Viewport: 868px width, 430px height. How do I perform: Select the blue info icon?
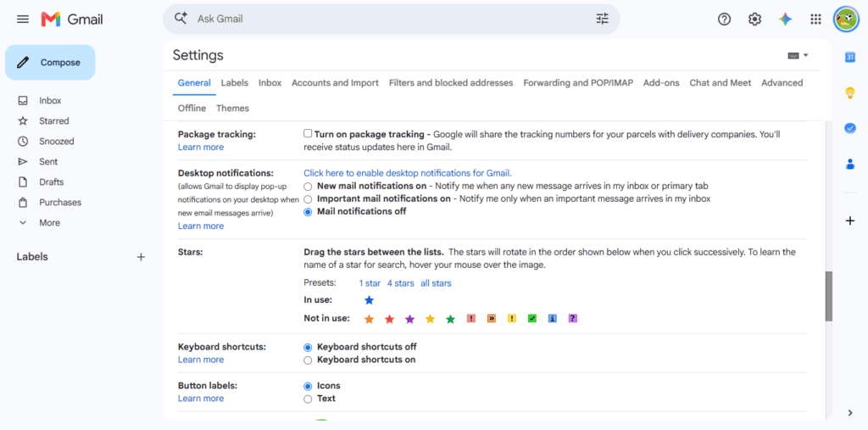coord(553,319)
